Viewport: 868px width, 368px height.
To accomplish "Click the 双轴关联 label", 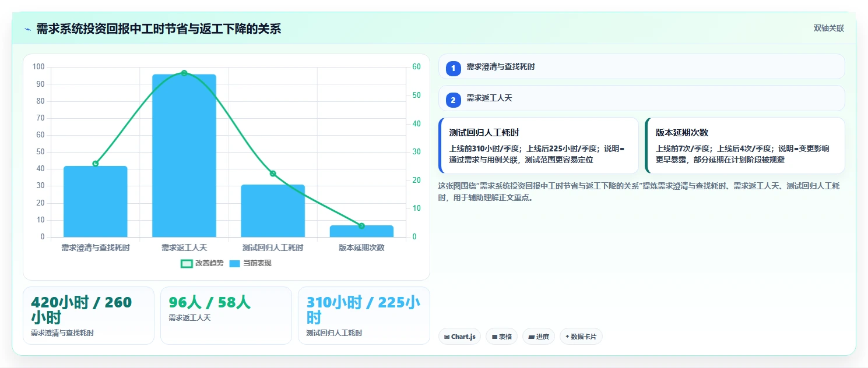I will point(828,29).
